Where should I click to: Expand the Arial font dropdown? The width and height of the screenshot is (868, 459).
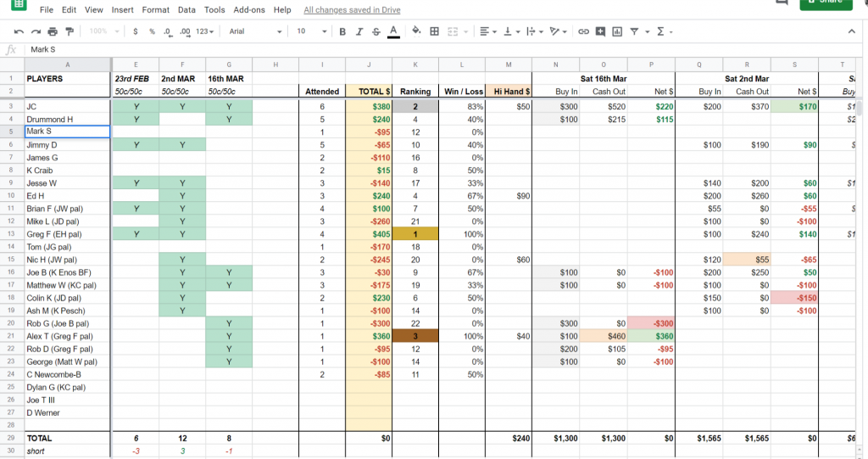click(255, 31)
